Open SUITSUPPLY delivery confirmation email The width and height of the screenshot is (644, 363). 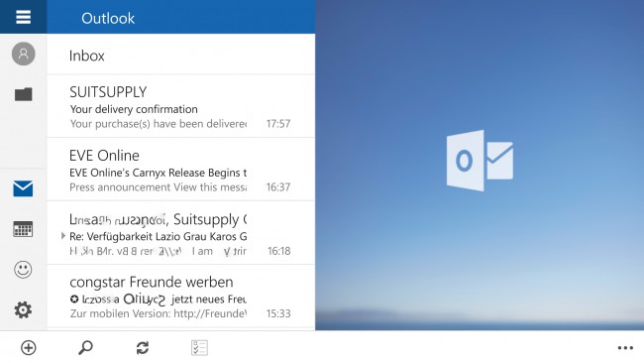[181, 106]
